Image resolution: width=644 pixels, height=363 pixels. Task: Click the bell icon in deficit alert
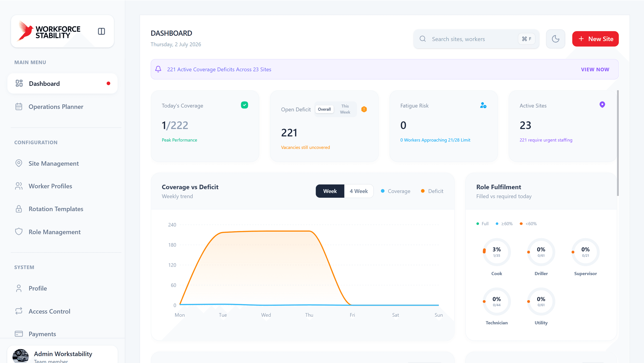click(x=158, y=69)
